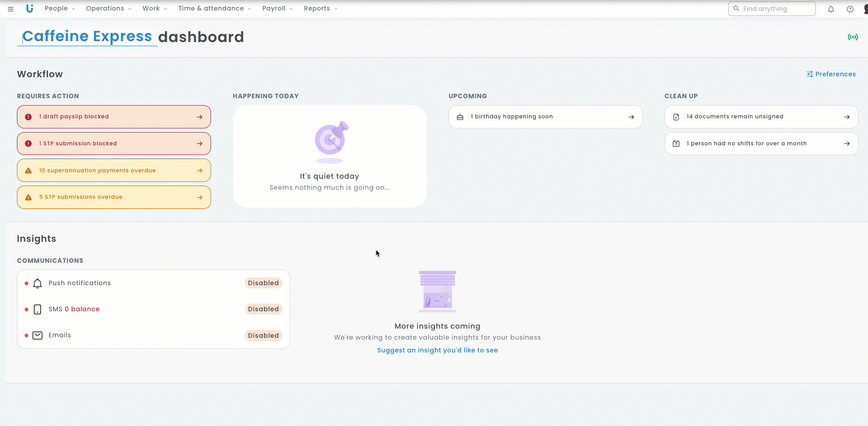Expand the Payroll dropdown menu

(x=277, y=9)
